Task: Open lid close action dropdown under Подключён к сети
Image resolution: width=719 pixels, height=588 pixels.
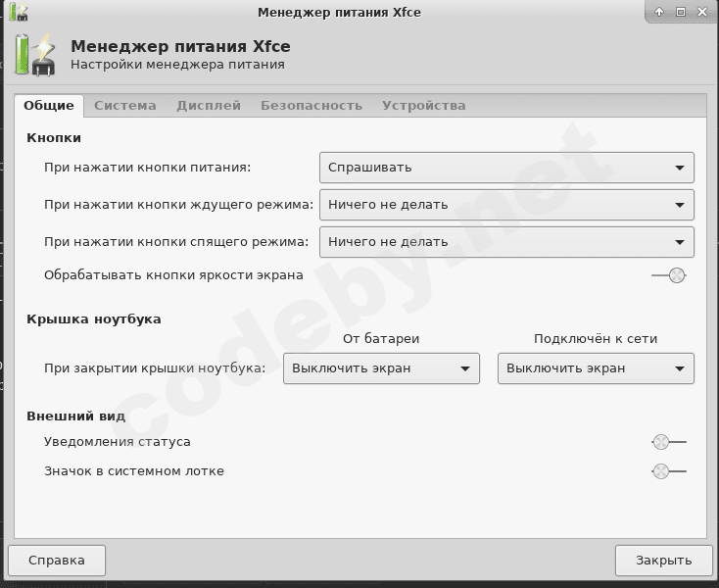Action: coord(596,368)
